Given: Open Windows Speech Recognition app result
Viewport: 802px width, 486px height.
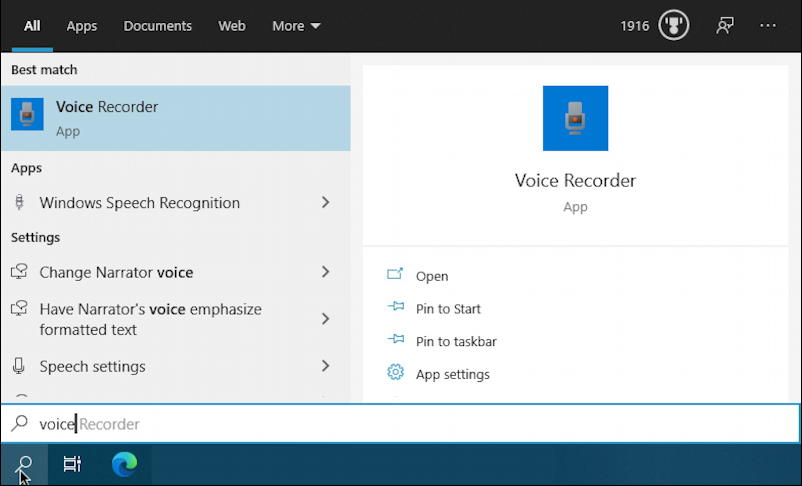Looking at the screenshot, I should pos(175,203).
